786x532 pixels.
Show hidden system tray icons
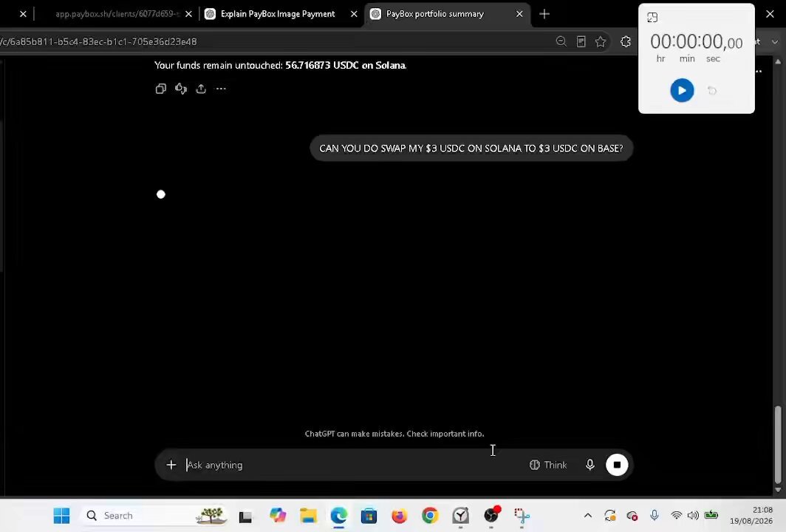(x=588, y=516)
